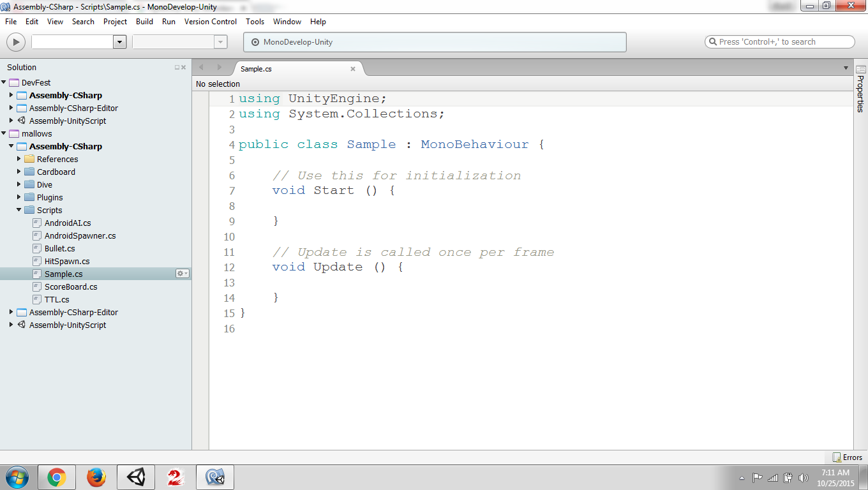Click the Run play button in toolbar
Image resolution: width=868 pixels, height=490 pixels.
tap(15, 42)
